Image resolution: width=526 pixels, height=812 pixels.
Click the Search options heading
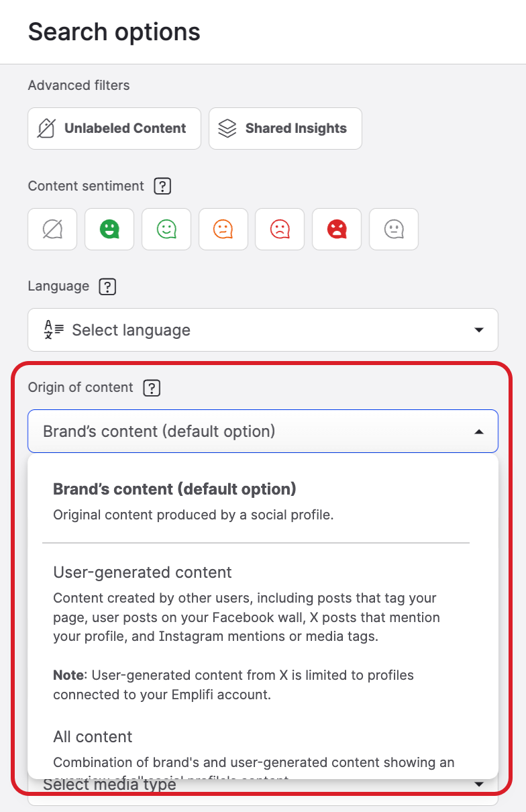(114, 32)
